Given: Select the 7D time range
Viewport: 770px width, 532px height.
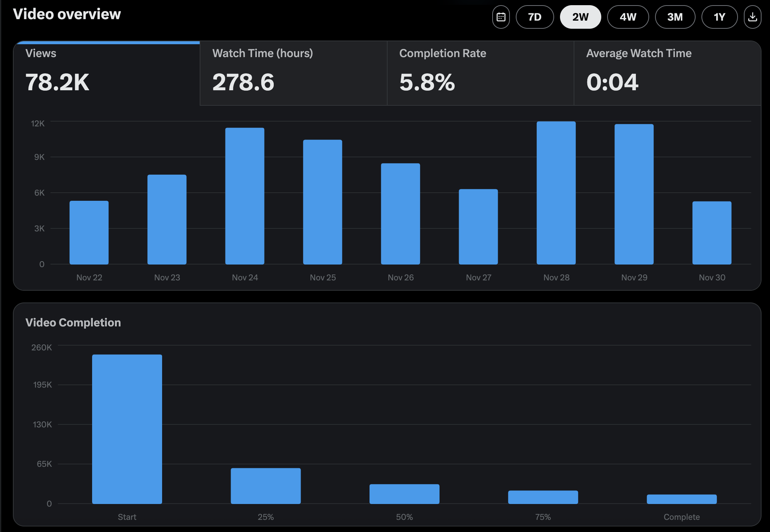Looking at the screenshot, I should click(535, 17).
